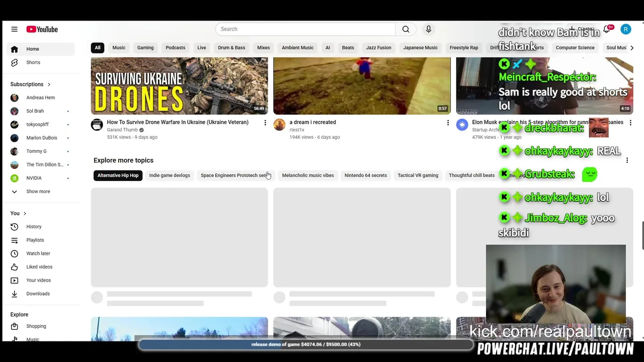Open Andreas Hem channel subscription
The width and height of the screenshot is (644, 362).
[x=41, y=98]
